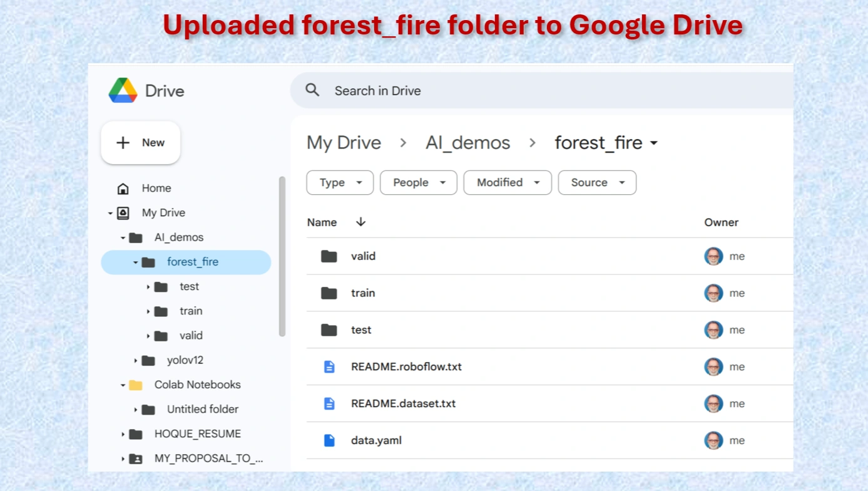Click owner 'me' text in README.dataset.txt row
The height and width of the screenshot is (491, 868).
(737, 404)
